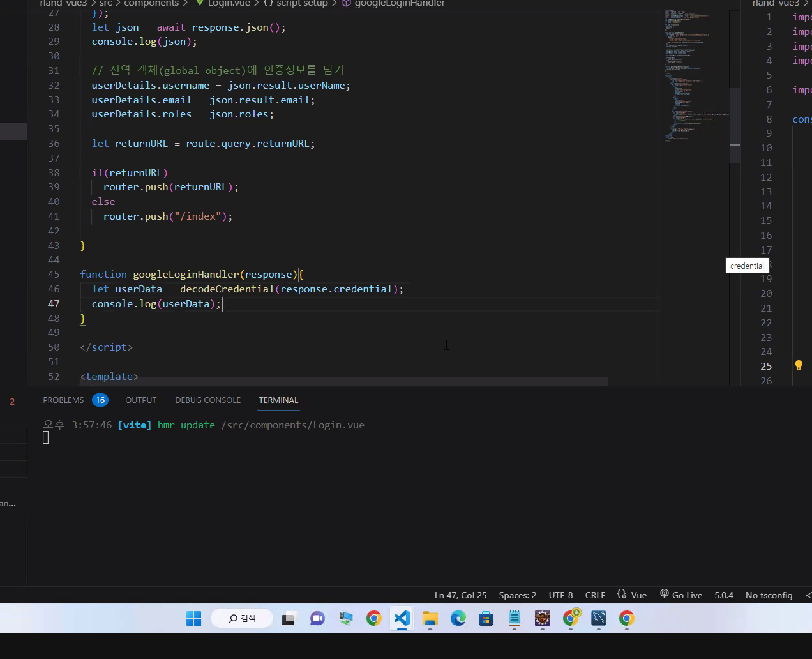This screenshot has height=659, width=812.
Task: Click the lightbulb quick-fix icon
Action: (x=798, y=365)
